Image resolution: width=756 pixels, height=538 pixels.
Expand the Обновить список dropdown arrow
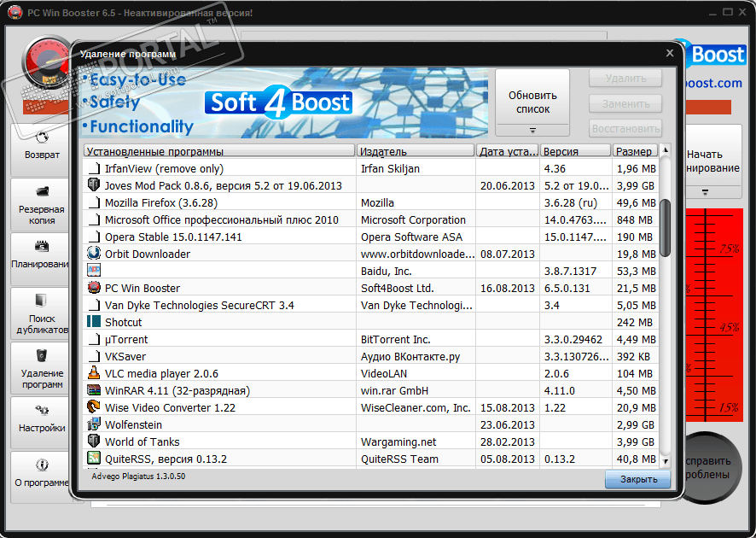tap(532, 131)
